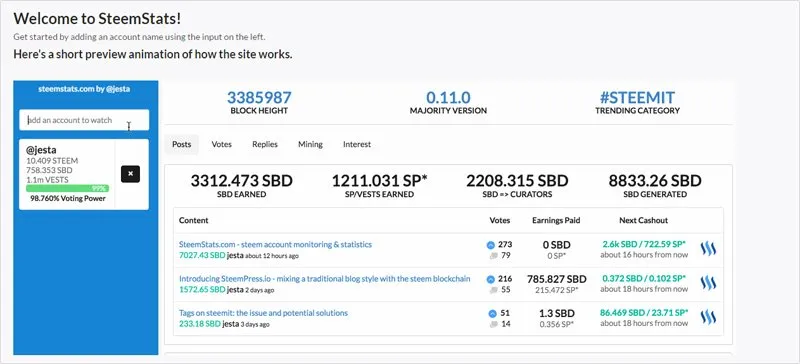Viewport: 800px width, 364px height.
Task: Click the Content column header
Action: [193, 221]
